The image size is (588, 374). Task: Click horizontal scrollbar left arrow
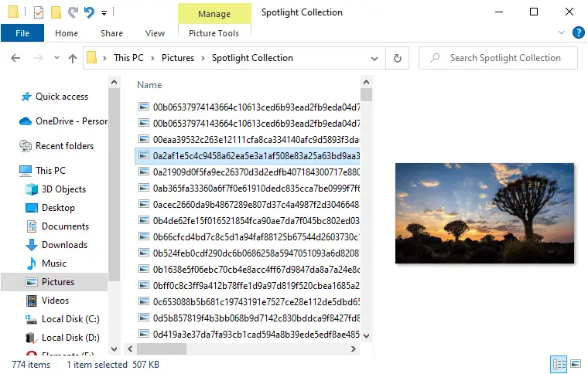pyautogui.click(x=130, y=349)
